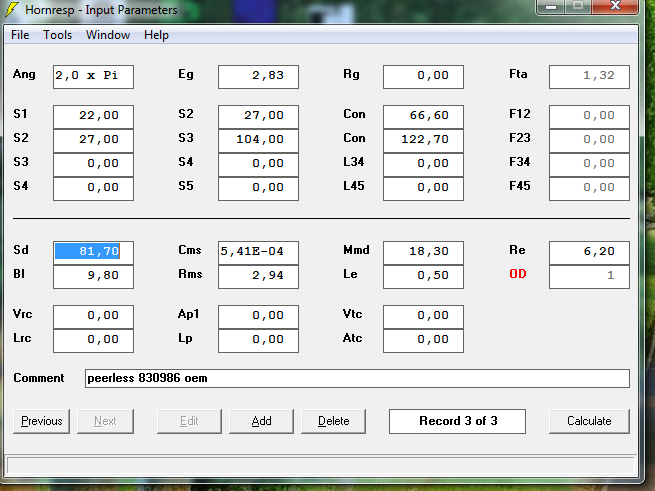Screen dimensions: 655x491
Task: Click the Con field showing 122,70
Action: [423, 140]
